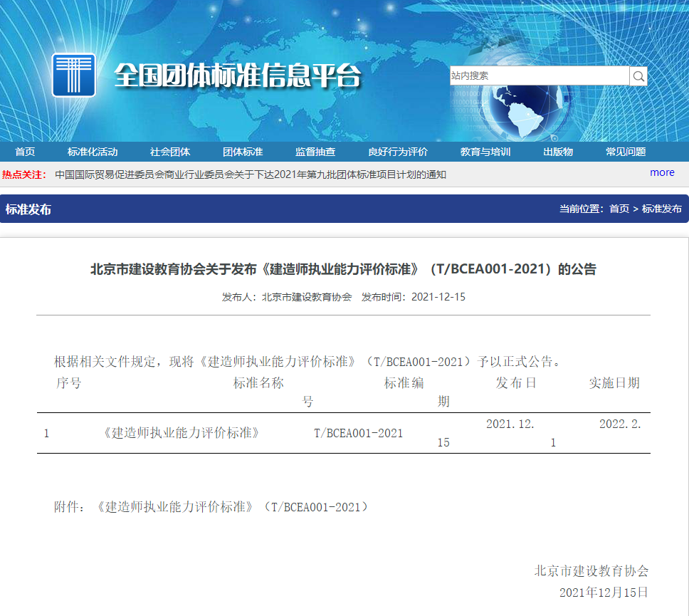Open the 2021年第九批团体标准 notice headline
This screenshot has height=616, width=689.
(x=251, y=174)
